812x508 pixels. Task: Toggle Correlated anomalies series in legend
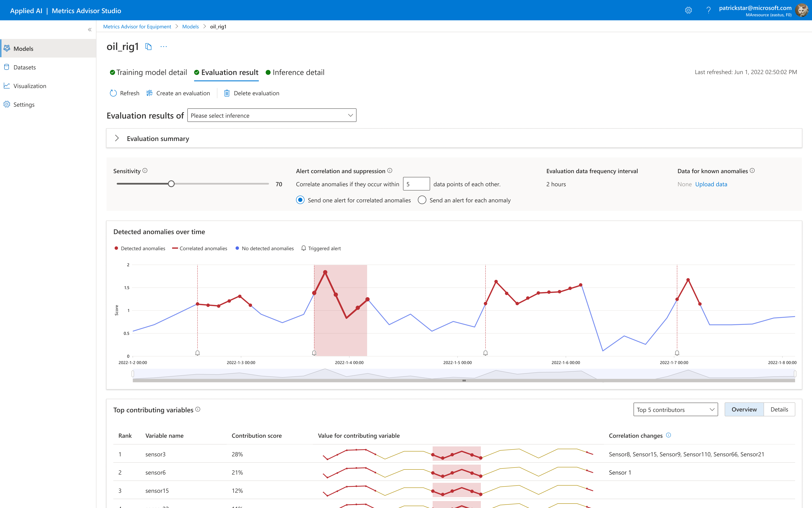tap(200, 248)
